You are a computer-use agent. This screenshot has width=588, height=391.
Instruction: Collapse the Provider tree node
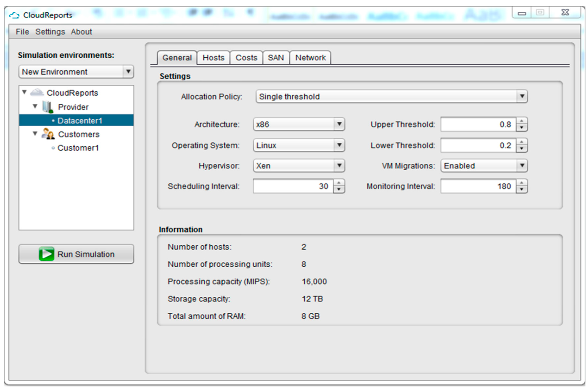pyautogui.click(x=35, y=107)
